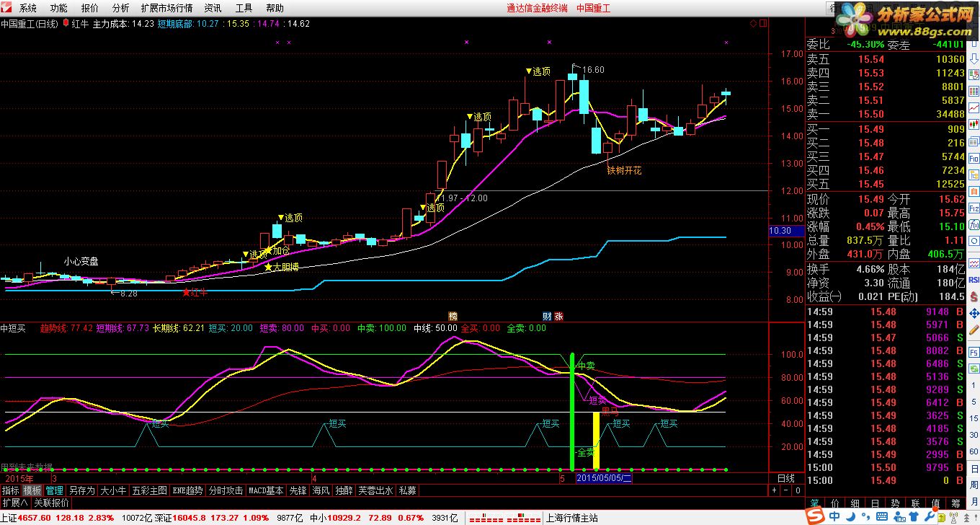Click the F12 sidebar icon

973,208
